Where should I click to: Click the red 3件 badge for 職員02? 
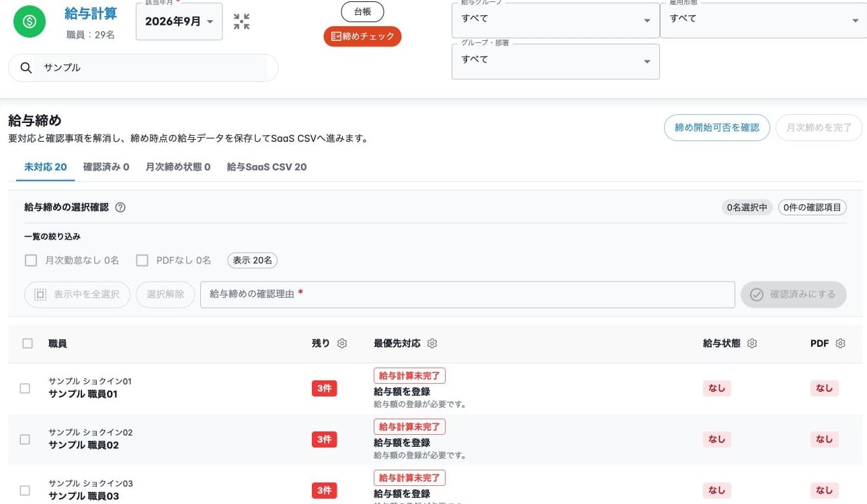tap(324, 439)
